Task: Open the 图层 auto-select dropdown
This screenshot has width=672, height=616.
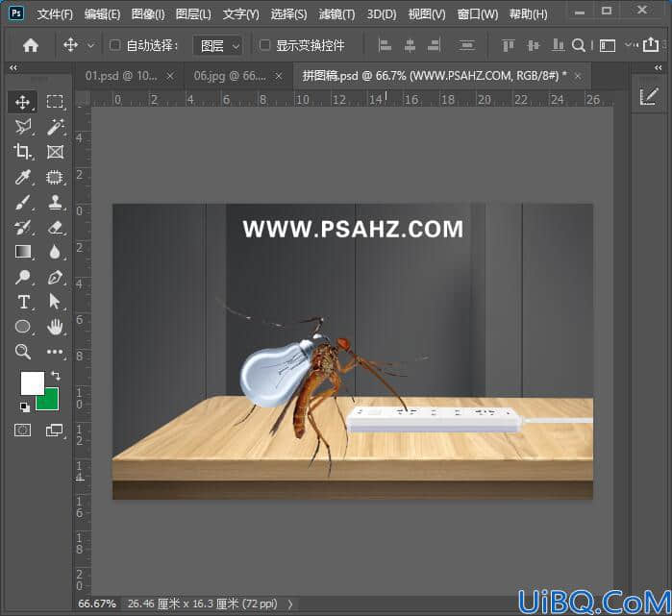Action: (x=217, y=45)
